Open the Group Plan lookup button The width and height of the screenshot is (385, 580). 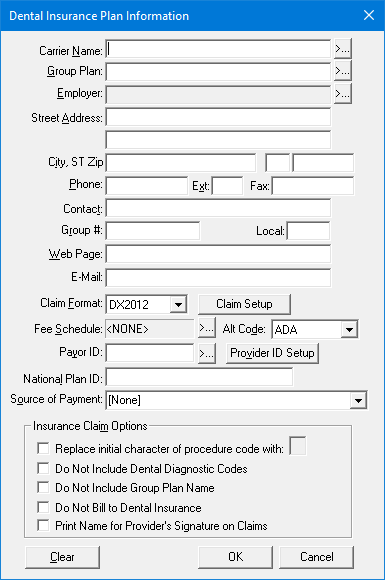(342, 71)
